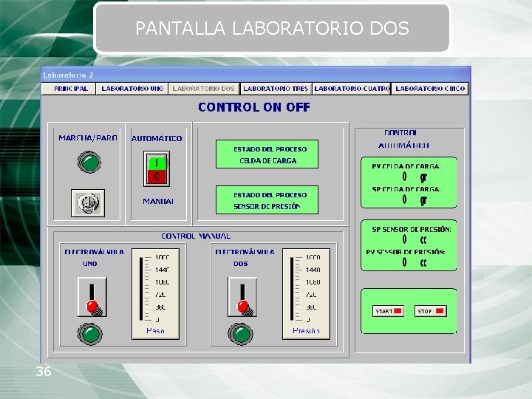Click the MANUAL label under the rocker switch

click(x=158, y=202)
